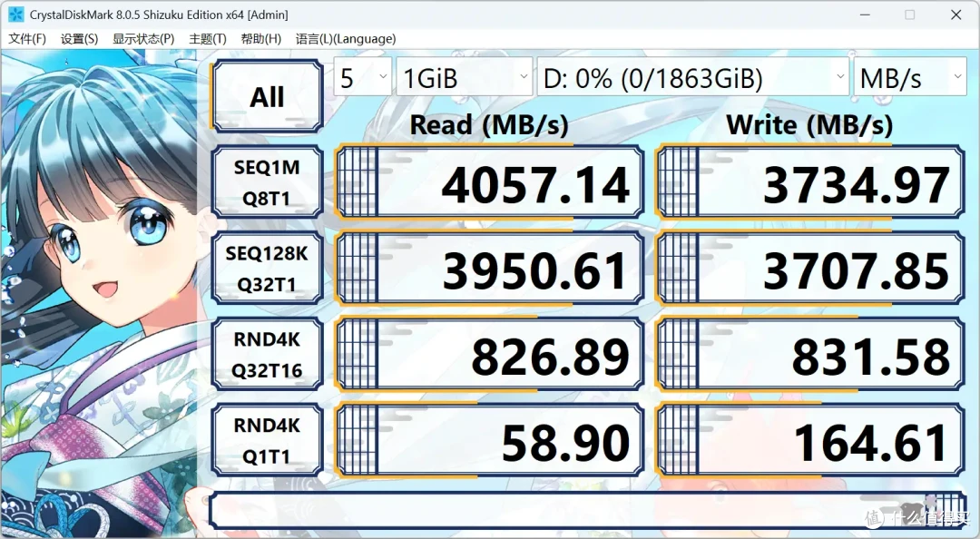Expand the test count dropdown showing 5
The width and height of the screenshot is (980, 539).
(362, 77)
